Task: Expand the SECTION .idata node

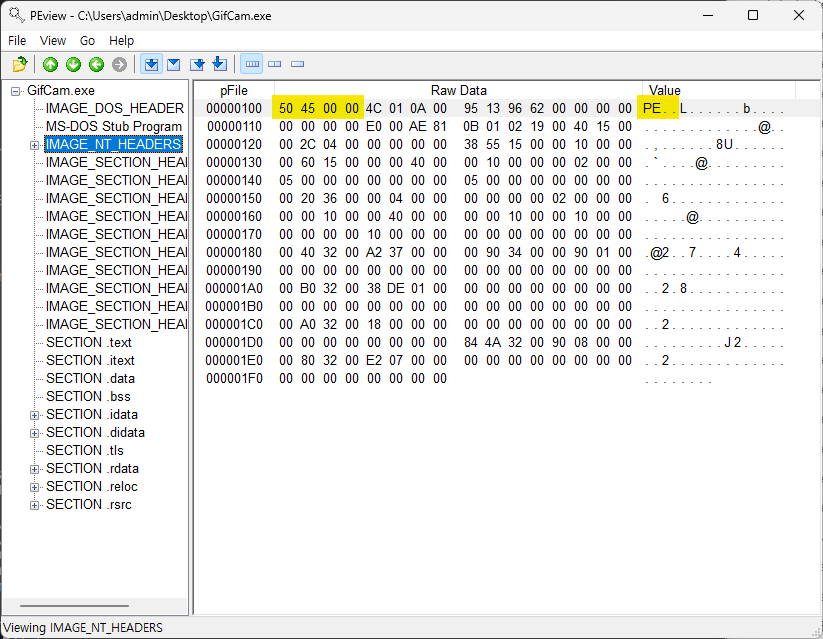Action: [x=35, y=415]
